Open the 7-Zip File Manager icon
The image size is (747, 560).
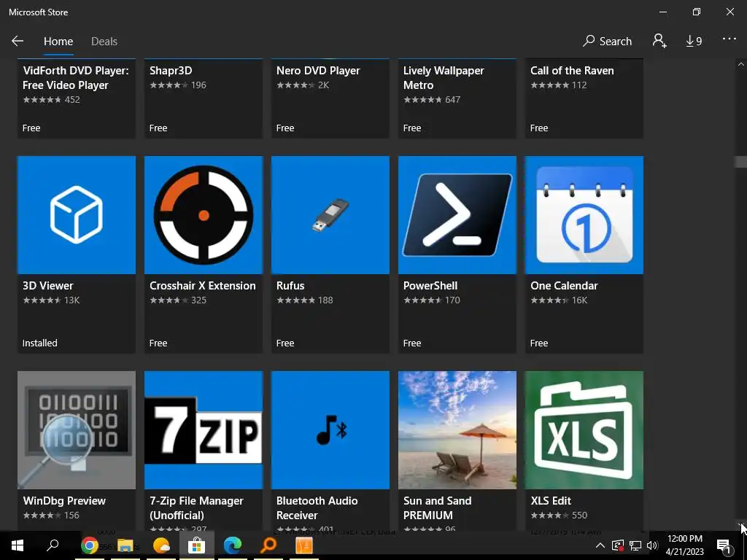[204, 430]
